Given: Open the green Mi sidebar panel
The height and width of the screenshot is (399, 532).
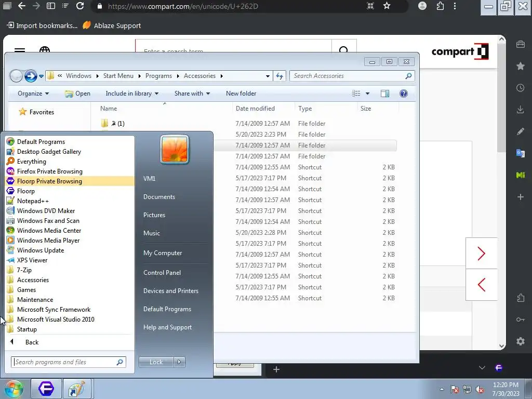Looking at the screenshot, I should click(x=521, y=175).
